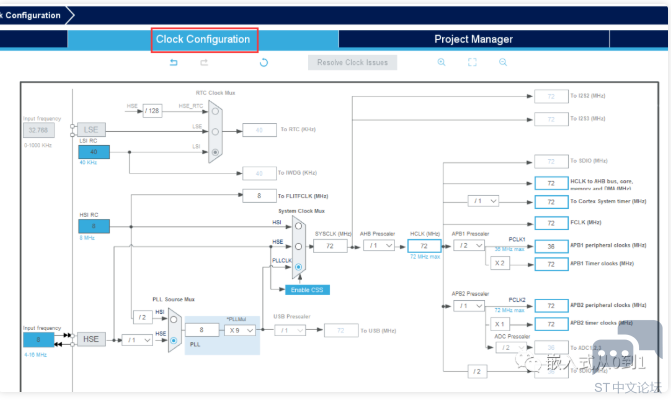Click the Enable CSS button
Screen dimensions: 671x403
coord(307,290)
